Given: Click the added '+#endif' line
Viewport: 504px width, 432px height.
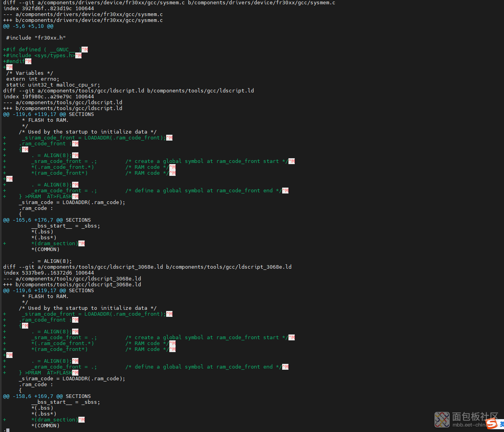Looking at the screenshot, I should point(17,61).
